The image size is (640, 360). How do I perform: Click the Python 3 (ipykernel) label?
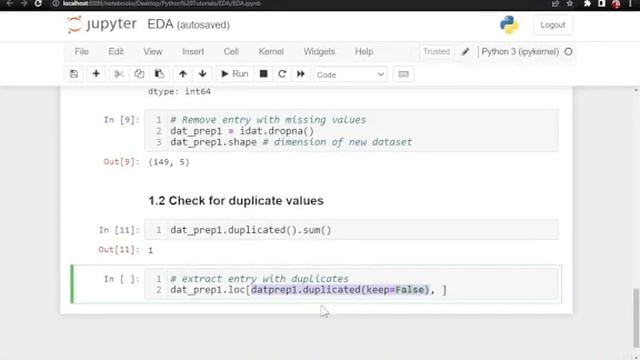pos(520,52)
